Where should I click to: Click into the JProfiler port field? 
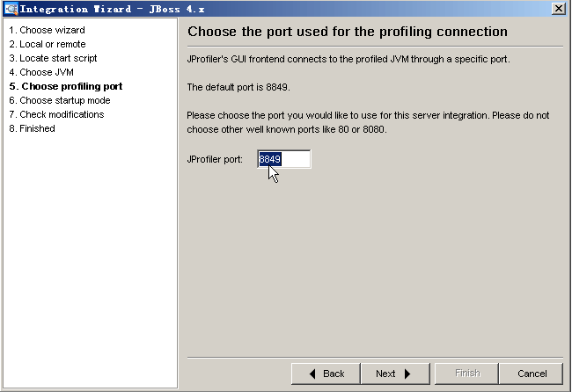[x=284, y=159]
